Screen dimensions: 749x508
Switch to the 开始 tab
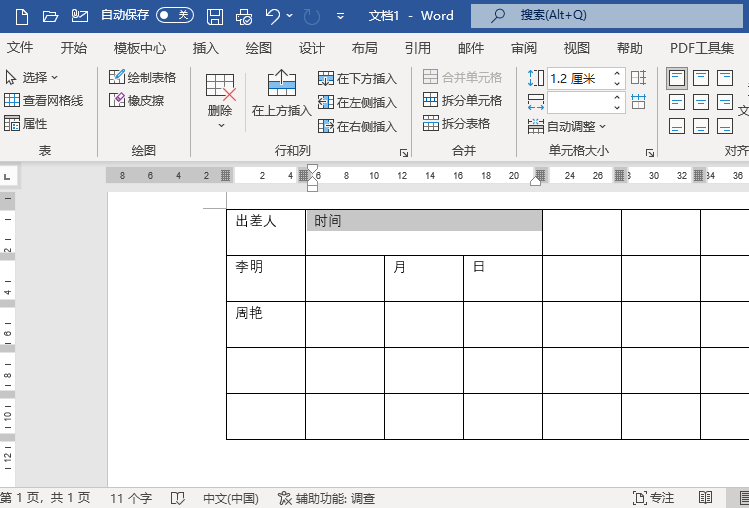tap(74, 48)
